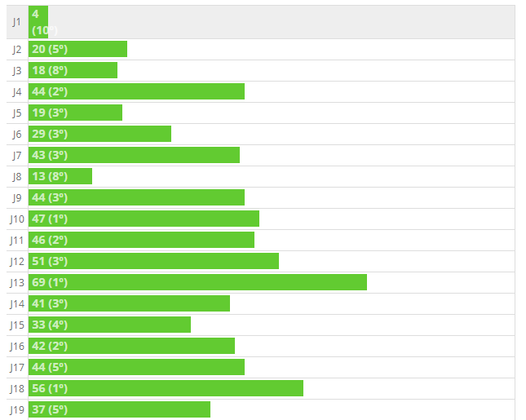The image size is (526, 420).
Task: Click the J1 row label
Action: [x=17, y=22]
